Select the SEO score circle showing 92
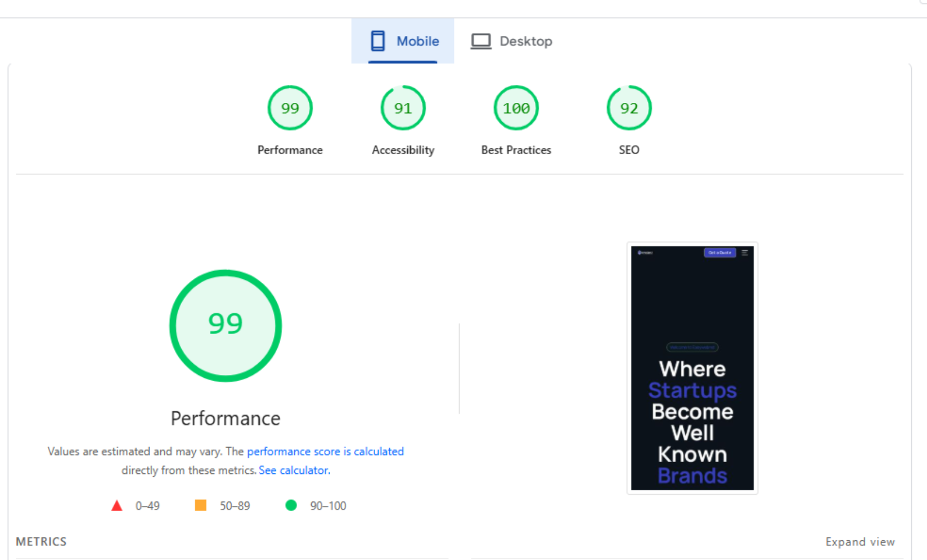 tap(629, 108)
